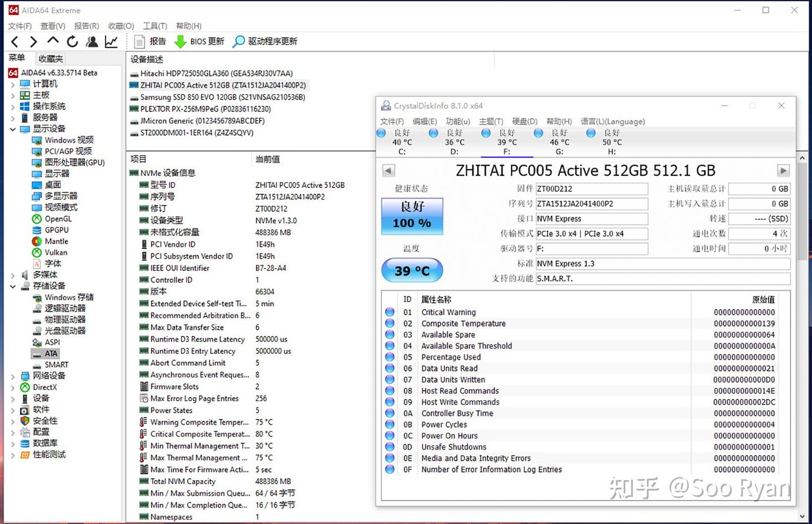
Task: Navigate back using the left arrow icon
Action: point(15,41)
